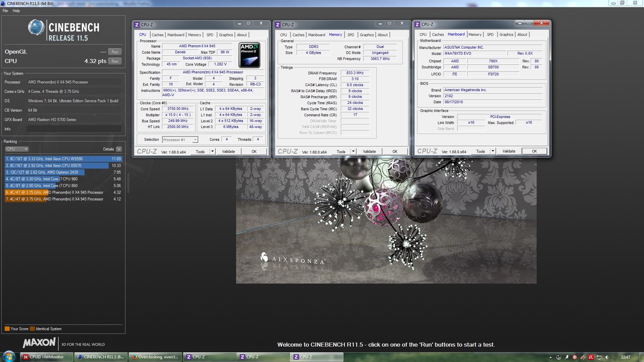Select ranking row Intel Core i7 CPU 860
This screenshot has width=644, height=362.
click(63, 186)
